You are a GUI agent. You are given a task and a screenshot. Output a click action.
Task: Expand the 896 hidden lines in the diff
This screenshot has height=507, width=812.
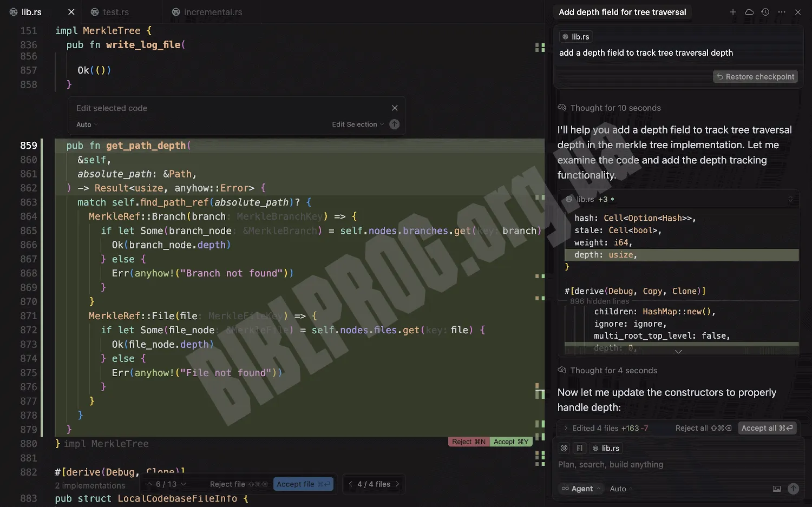tap(600, 301)
